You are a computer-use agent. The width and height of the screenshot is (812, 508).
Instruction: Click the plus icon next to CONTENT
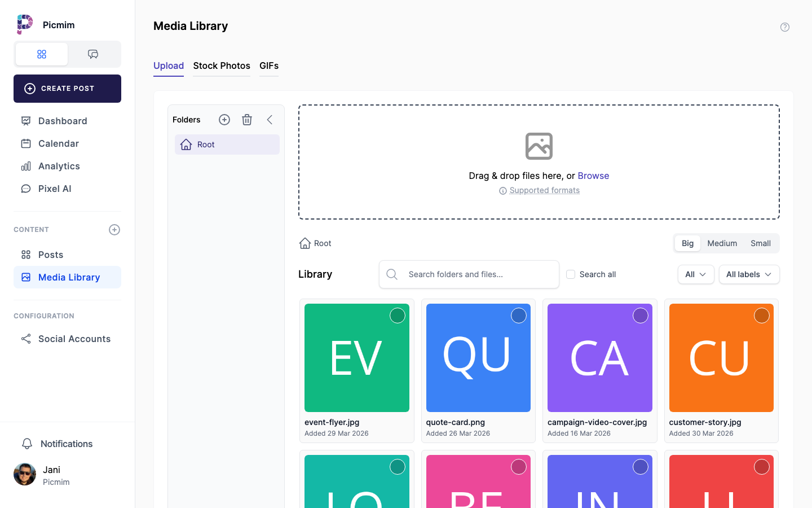click(114, 230)
